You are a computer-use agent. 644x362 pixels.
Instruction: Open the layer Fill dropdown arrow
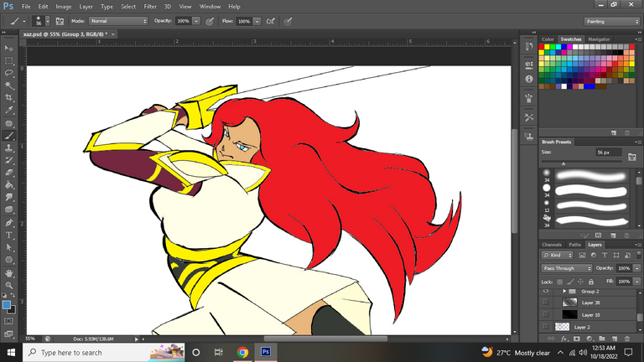pos(637,282)
